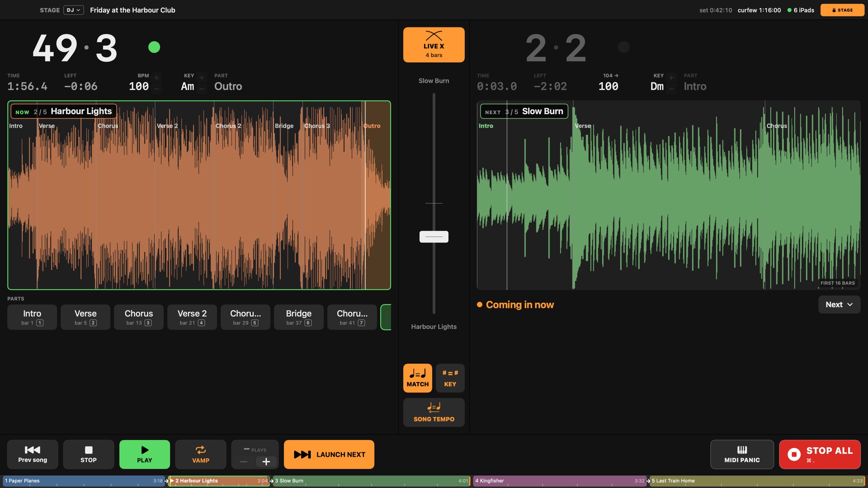The width and height of the screenshot is (868, 488).
Task: Jump to the Verse part pad
Action: click(x=85, y=317)
